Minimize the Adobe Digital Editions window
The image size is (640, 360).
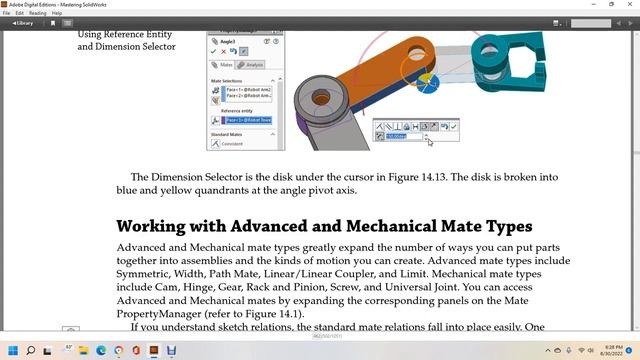tap(593, 4)
